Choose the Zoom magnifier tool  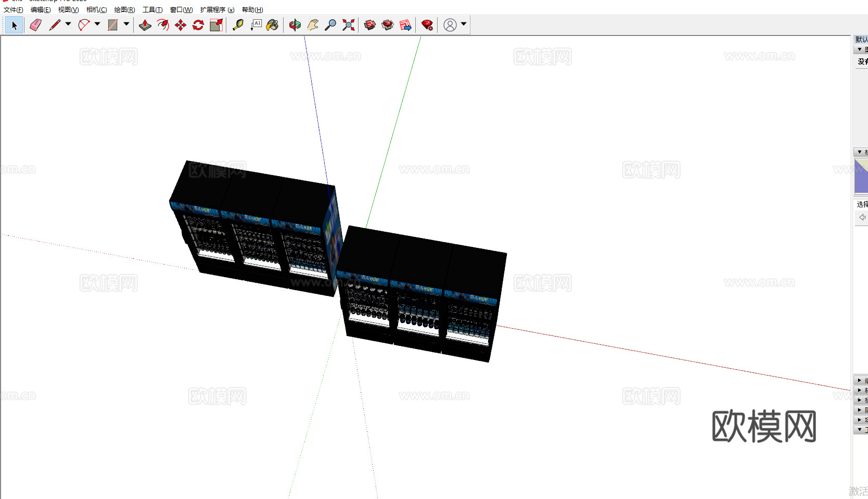(x=330, y=25)
